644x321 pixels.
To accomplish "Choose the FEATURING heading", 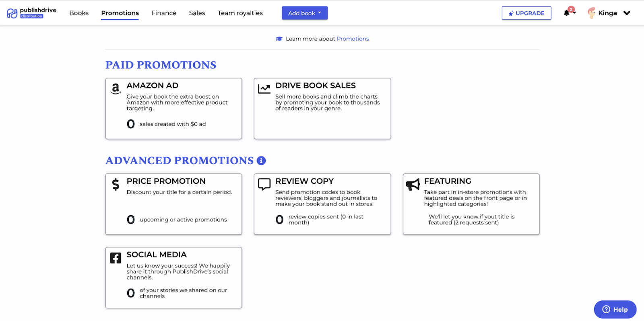I will pyautogui.click(x=448, y=181).
